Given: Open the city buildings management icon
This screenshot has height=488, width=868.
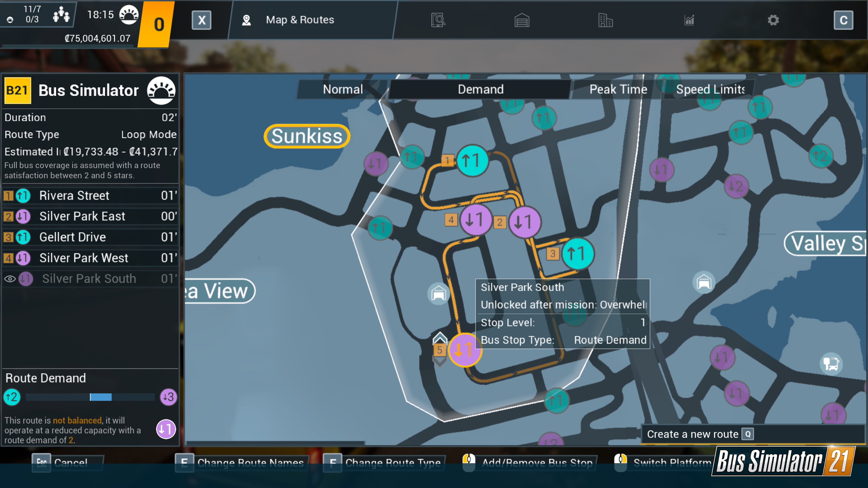Looking at the screenshot, I should click(x=606, y=20).
